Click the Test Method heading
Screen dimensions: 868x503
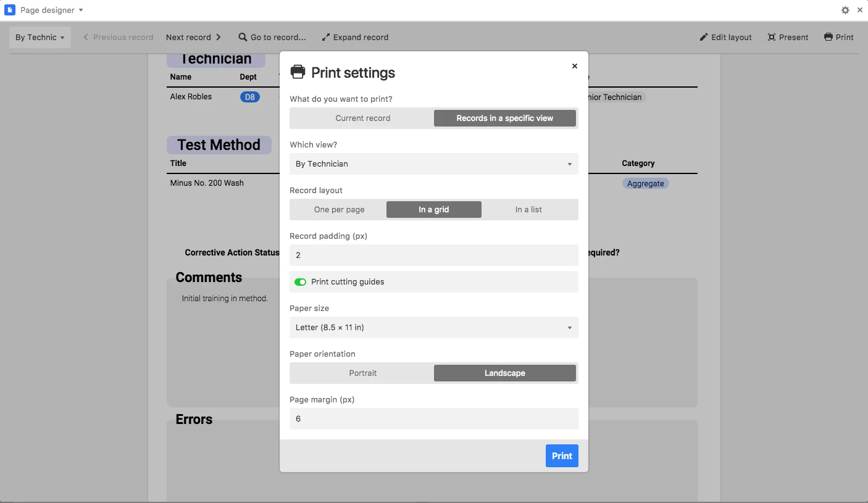tap(219, 145)
